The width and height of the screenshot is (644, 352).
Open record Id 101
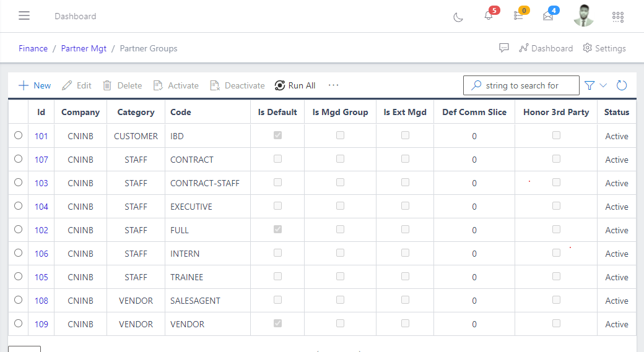41,136
